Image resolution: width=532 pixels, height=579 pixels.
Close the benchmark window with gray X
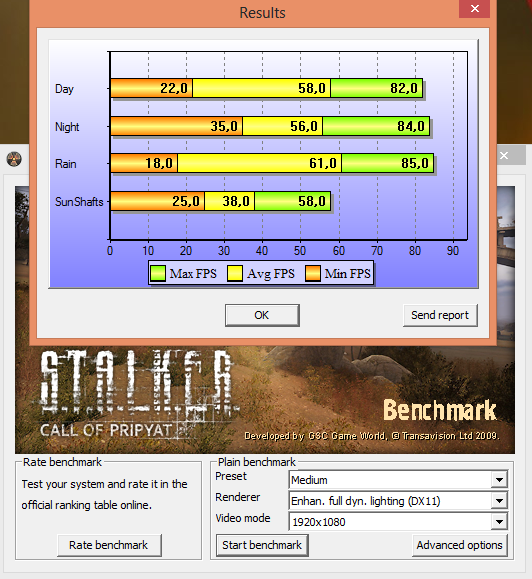(504, 155)
